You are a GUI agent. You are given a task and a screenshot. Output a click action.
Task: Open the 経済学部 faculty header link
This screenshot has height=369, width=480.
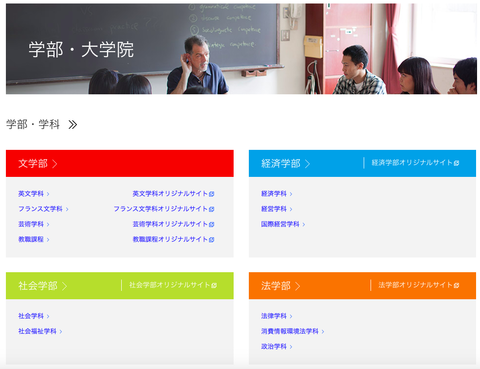[x=281, y=164]
